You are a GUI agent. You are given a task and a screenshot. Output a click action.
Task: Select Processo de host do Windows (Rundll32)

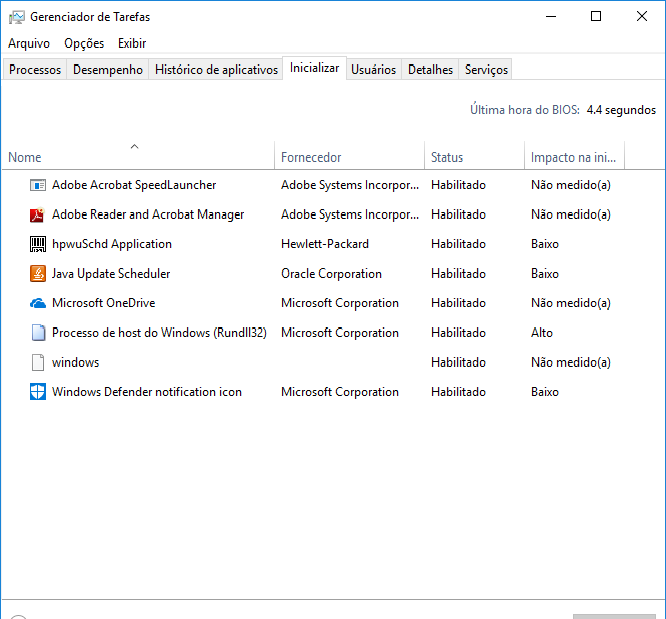tap(159, 333)
